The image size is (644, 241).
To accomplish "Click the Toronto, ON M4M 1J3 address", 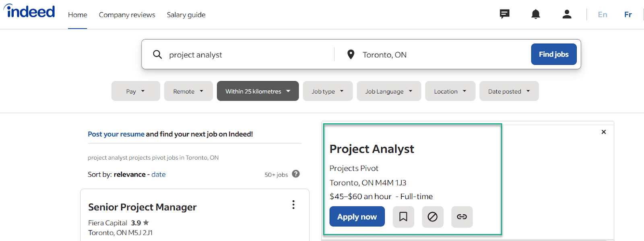I will click(x=368, y=183).
